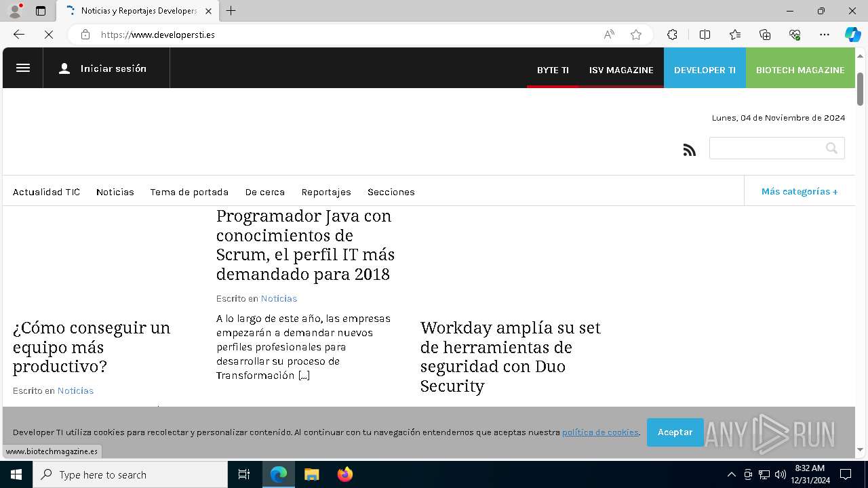The height and width of the screenshot is (488, 868).
Task: Open De cerca menu item
Action: pos(265,192)
